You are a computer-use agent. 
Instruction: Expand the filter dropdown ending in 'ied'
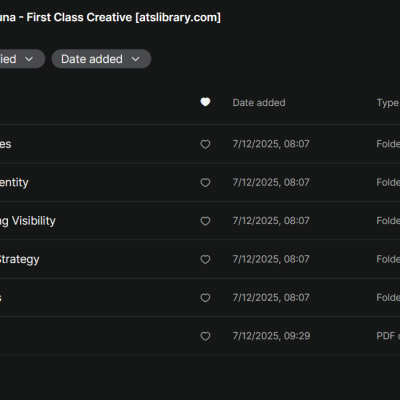pyautogui.click(x=20, y=59)
